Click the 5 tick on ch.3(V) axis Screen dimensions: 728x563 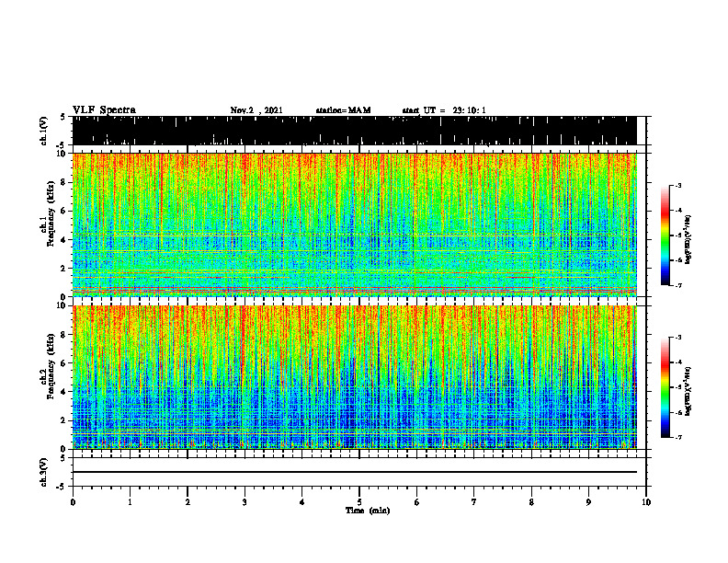point(63,458)
